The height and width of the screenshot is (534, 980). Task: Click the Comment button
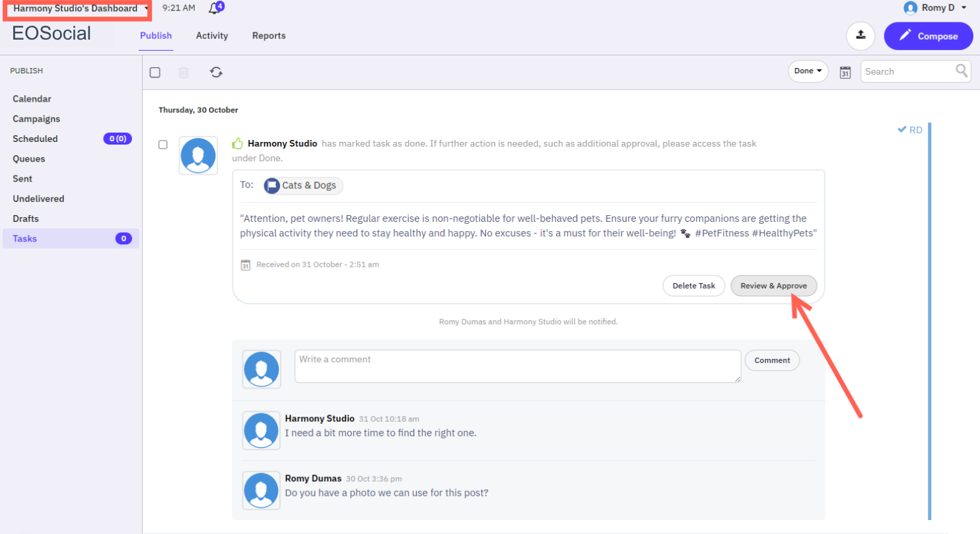772,360
